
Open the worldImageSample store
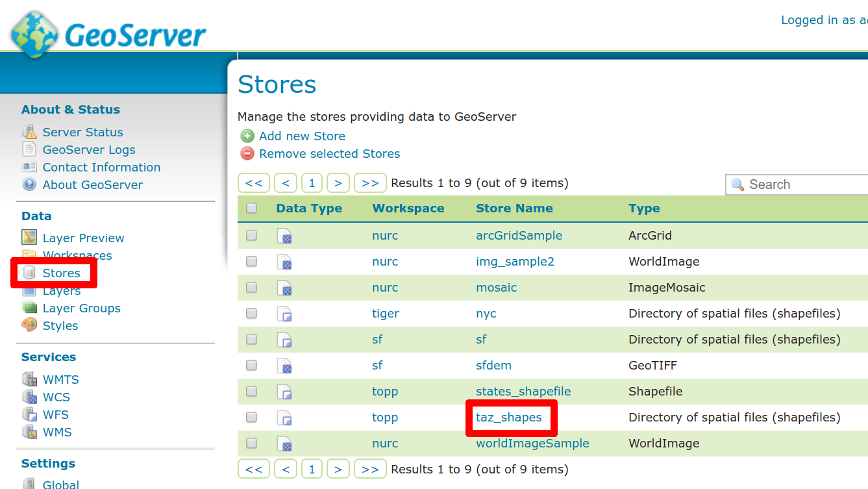(532, 444)
